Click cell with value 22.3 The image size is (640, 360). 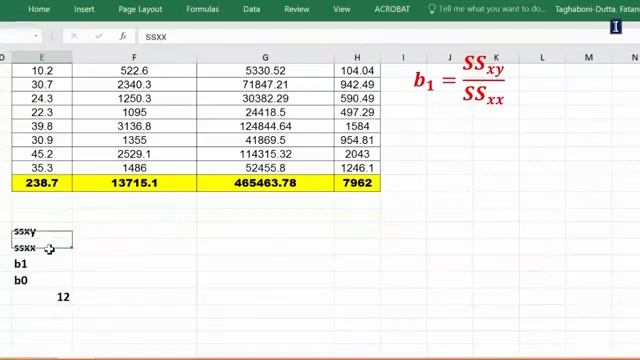click(x=42, y=112)
